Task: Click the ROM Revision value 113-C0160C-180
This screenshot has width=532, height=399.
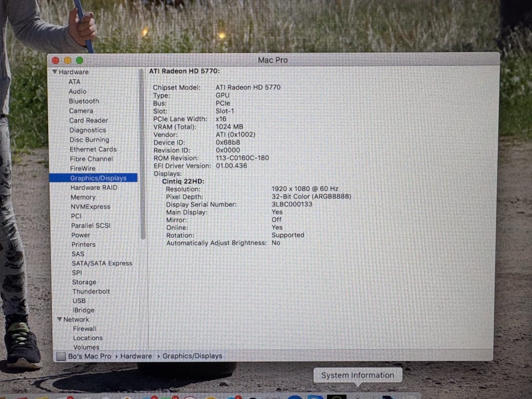Action: 242,158
